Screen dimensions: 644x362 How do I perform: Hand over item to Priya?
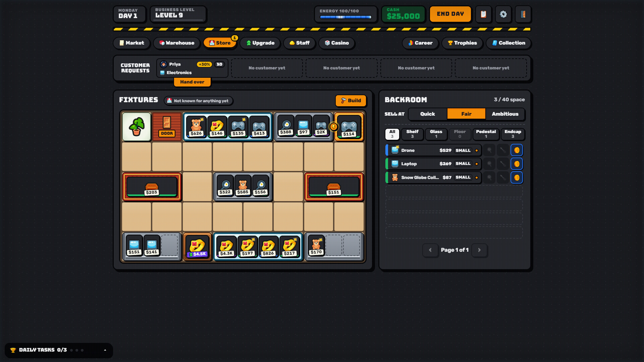pos(192,82)
